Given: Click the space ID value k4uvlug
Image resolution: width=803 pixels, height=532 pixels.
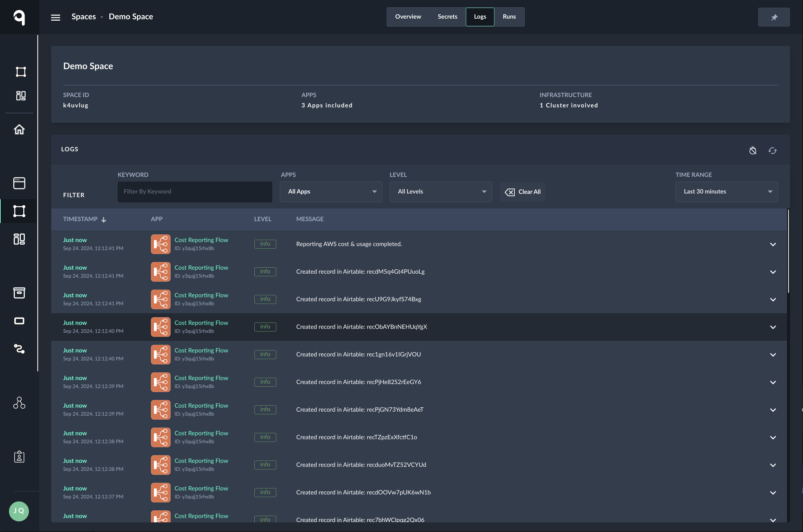Looking at the screenshot, I should [76, 105].
